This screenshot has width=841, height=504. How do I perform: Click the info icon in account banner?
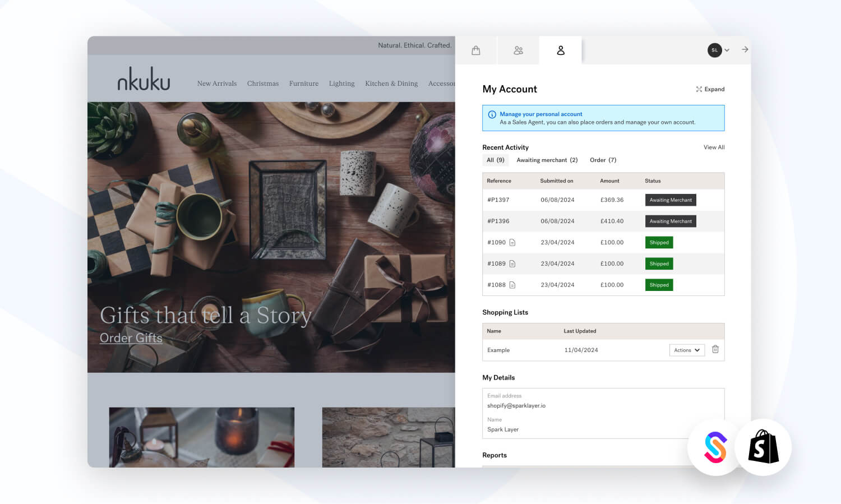coord(492,114)
